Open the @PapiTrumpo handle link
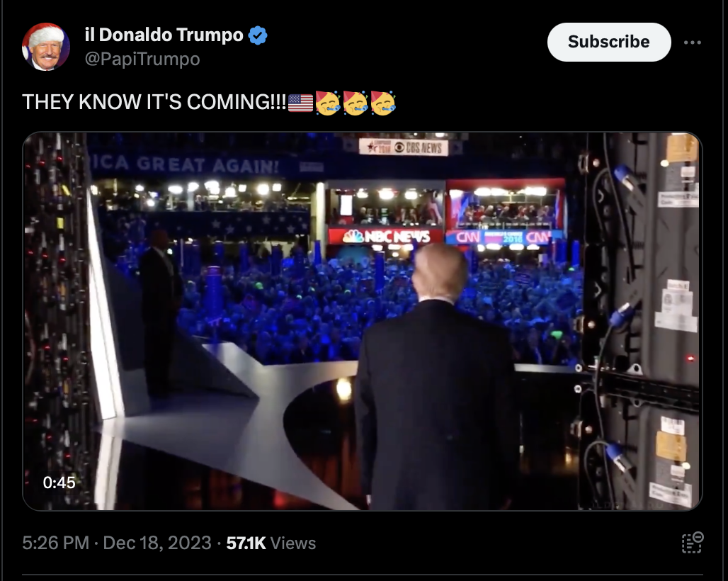Screen dimensions: 728x581 [x=142, y=59]
